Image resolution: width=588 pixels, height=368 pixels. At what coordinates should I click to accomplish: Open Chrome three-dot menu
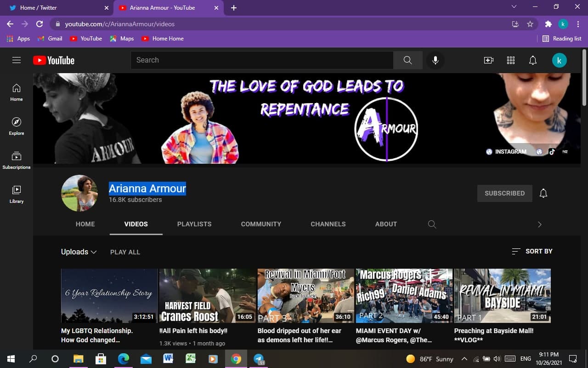577,24
